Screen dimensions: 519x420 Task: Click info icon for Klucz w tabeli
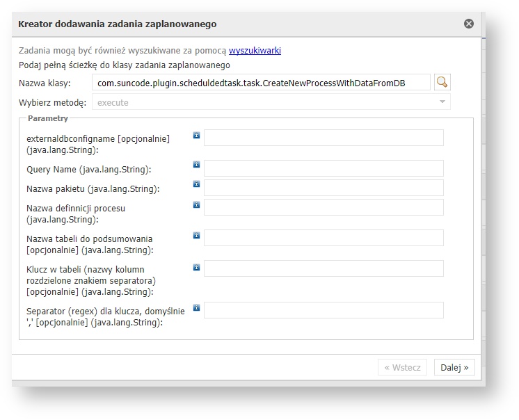pyautogui.click(x=196, y=266)
